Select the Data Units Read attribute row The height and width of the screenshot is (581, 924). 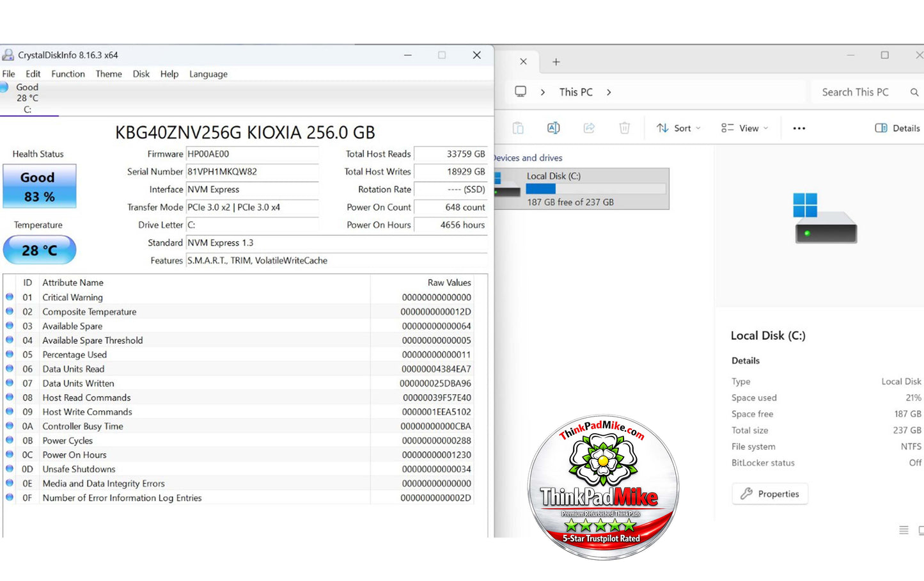[239, 369]
